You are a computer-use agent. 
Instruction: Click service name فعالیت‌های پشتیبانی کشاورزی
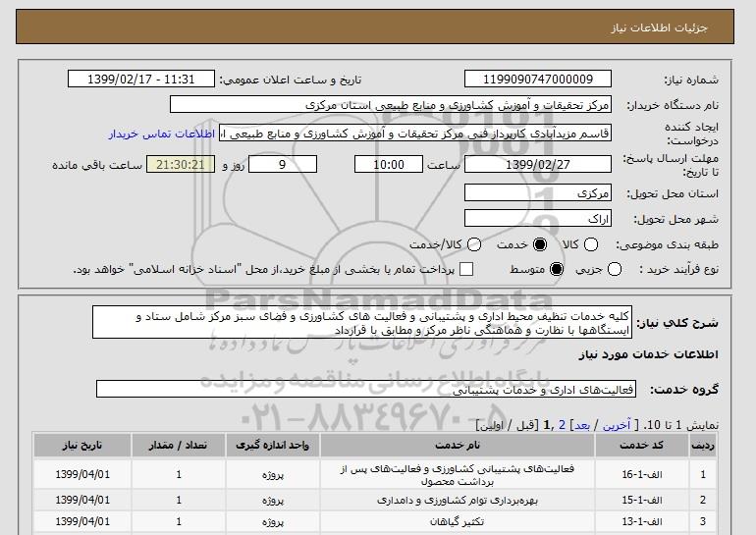(x=458, y=475)
